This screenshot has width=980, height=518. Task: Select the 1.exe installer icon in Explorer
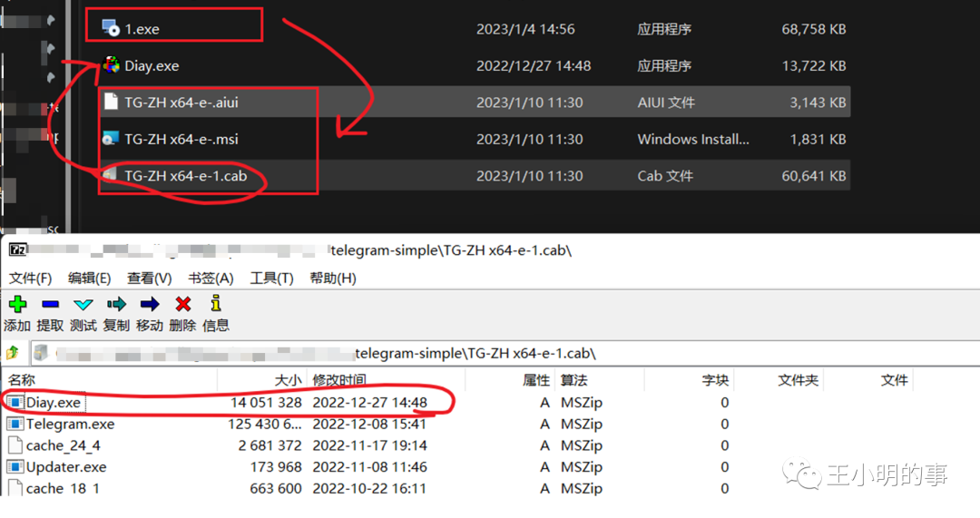[111, 28]
